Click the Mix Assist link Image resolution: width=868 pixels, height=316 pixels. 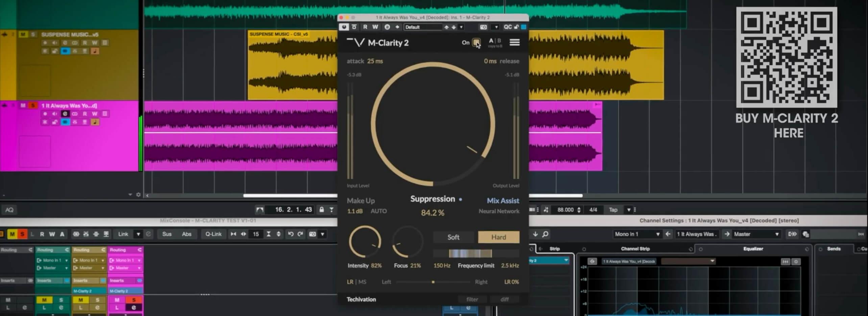coord(503,201)
